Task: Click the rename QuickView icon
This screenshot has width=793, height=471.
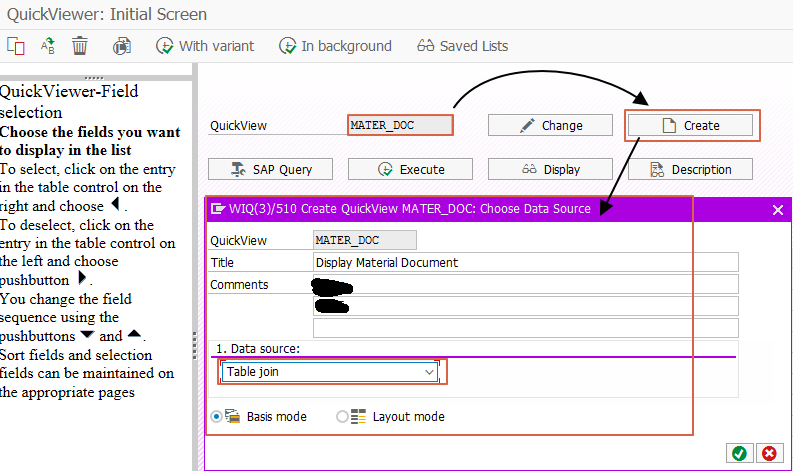Action: [x=48, y=46]
